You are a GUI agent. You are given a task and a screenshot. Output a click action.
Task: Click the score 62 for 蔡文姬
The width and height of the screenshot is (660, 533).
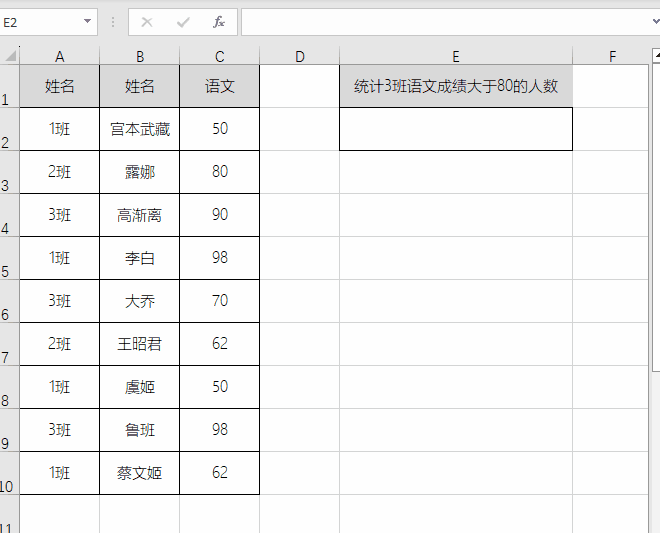tap(219, 473)
